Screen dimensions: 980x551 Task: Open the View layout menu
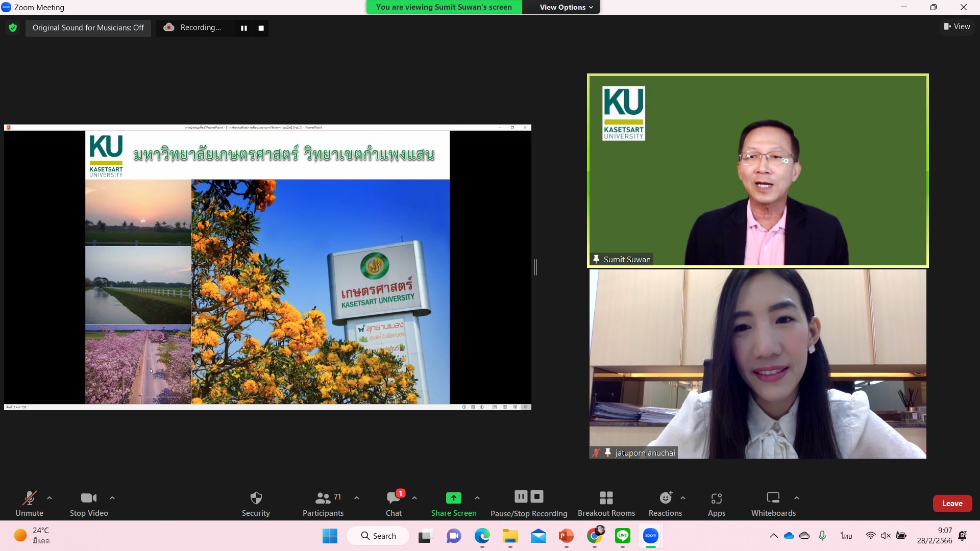(x=957, y=27)
